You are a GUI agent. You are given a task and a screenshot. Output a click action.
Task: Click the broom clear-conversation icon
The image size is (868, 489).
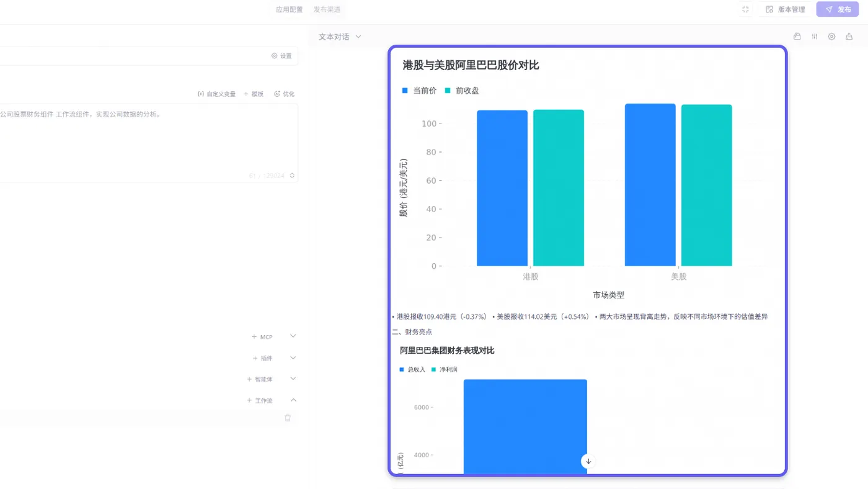pos(849,37)
